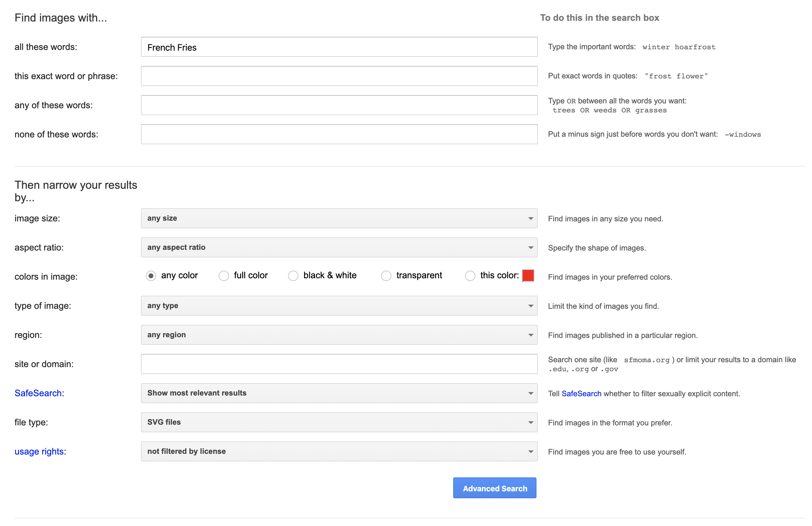Open the usage rights license dropdown

click(x=339, y=451)
